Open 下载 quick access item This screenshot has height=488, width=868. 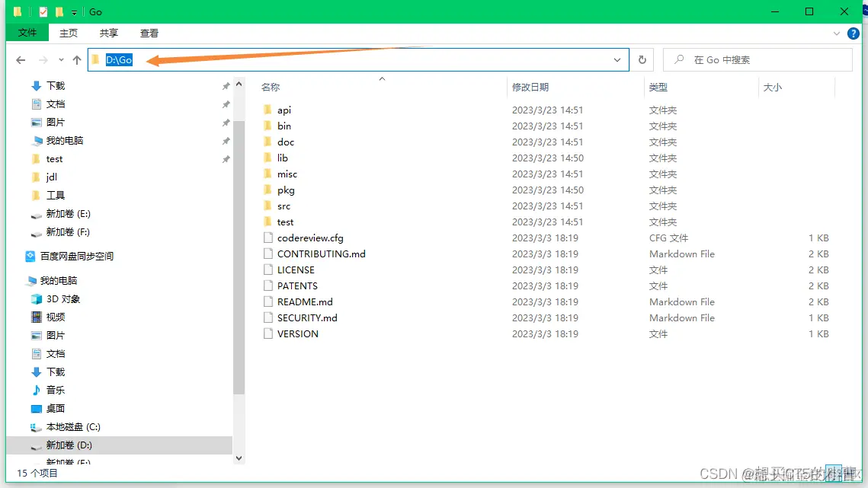tap(56, 86)
